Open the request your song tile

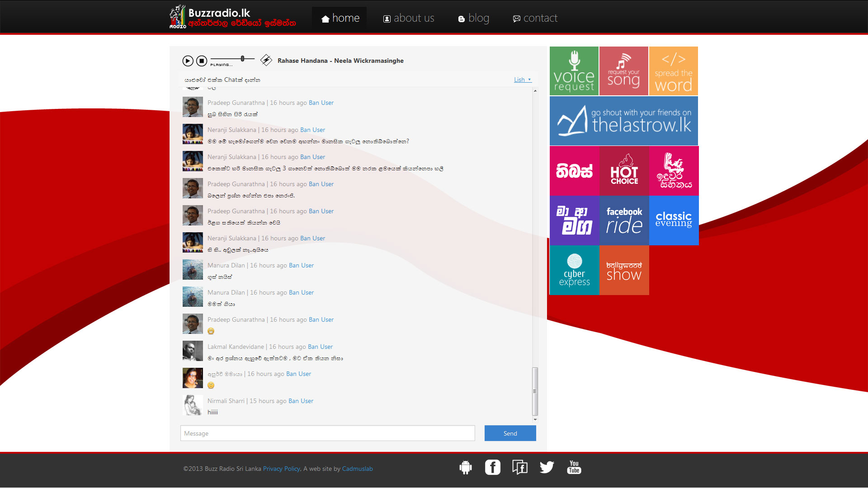tap(624, 71)
